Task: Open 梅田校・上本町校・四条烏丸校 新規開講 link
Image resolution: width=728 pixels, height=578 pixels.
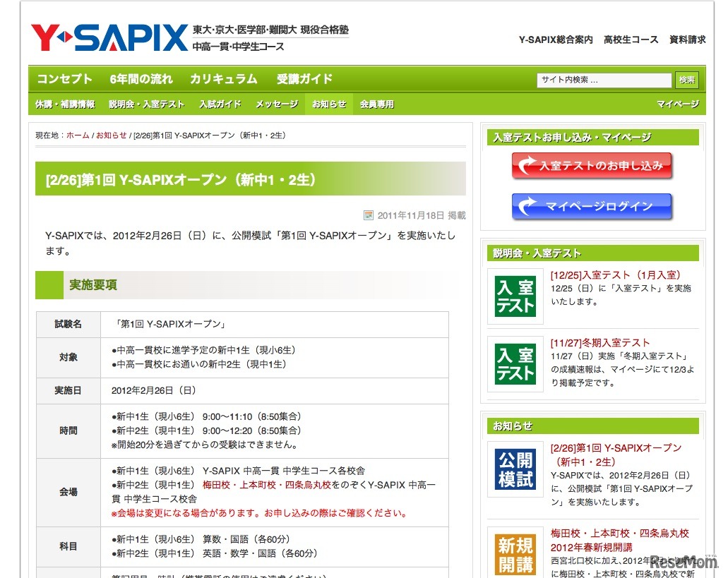Action: tap(620, 540)
